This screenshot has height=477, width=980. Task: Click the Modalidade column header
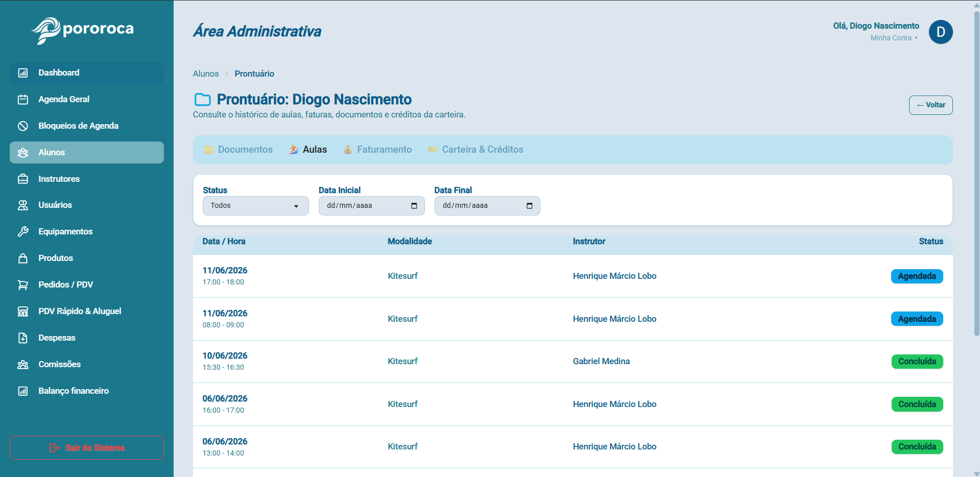[410, 242]
